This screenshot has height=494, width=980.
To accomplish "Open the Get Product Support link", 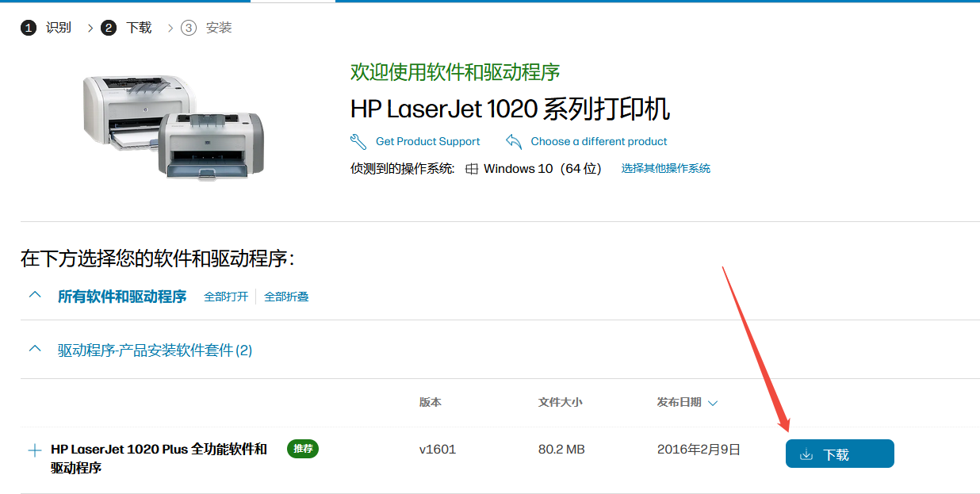I will pos(428,141).
